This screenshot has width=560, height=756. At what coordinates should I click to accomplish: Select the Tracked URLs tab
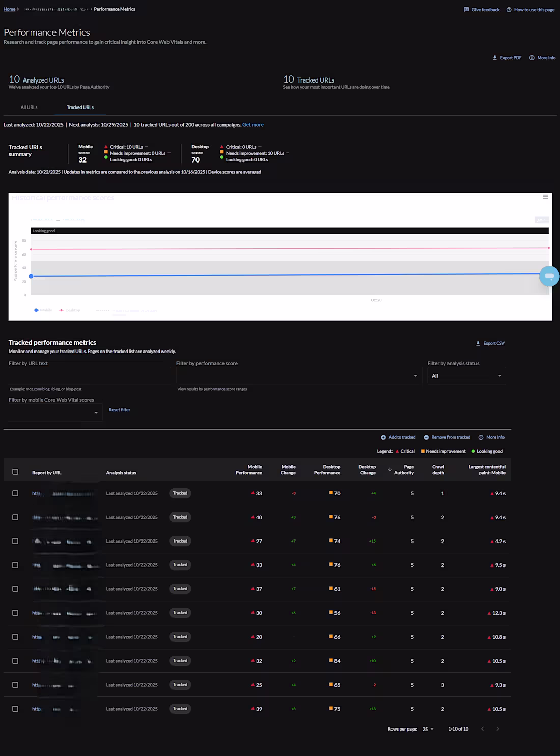click(80, 107)
